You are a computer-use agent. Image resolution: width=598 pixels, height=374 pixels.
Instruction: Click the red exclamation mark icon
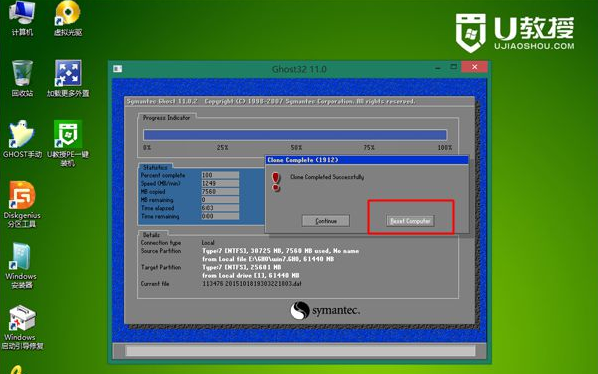tap(276, 181)
